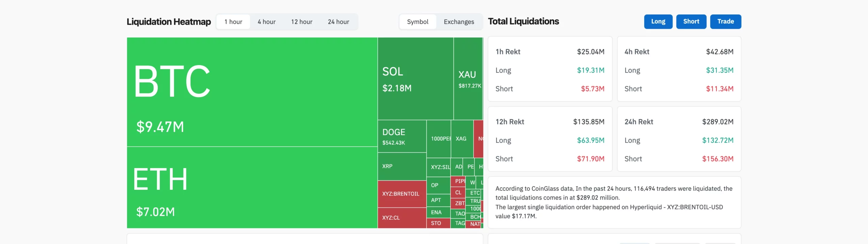This screenshot has width=868, height=244.
Task: Select the red XYZ:BRENTOIL tile
Action: [402, 194]
